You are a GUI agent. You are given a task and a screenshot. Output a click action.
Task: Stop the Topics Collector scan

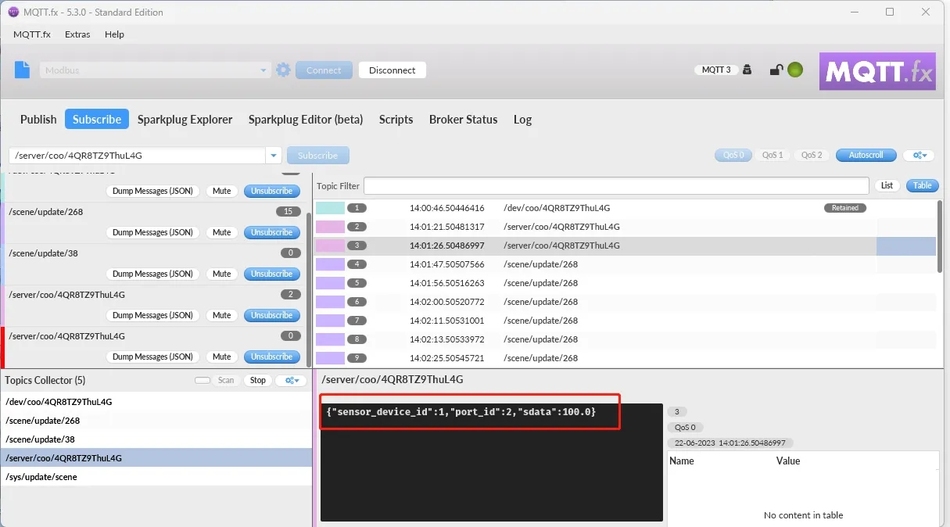[x=257, y=380]
